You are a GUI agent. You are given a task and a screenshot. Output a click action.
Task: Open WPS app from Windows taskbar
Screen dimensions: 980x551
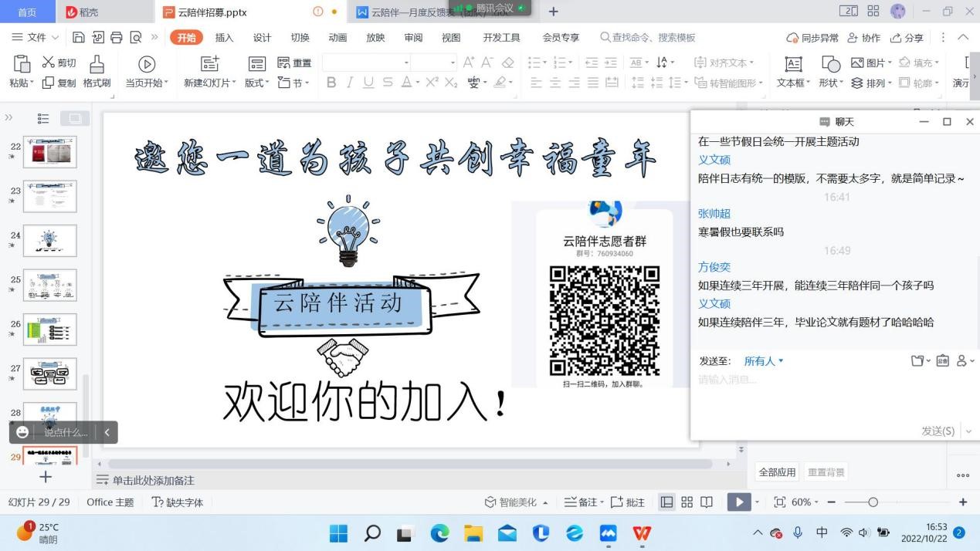[x=642, y=533]
